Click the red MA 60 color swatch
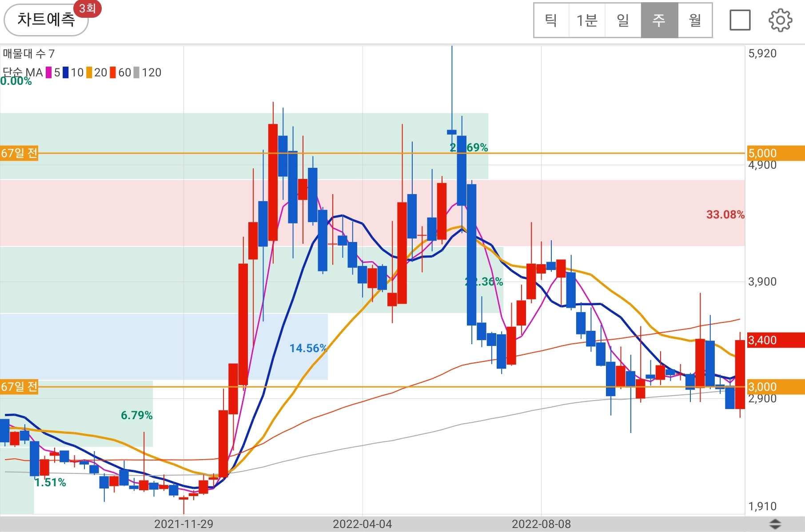805x532 pixels. (113, 72)
